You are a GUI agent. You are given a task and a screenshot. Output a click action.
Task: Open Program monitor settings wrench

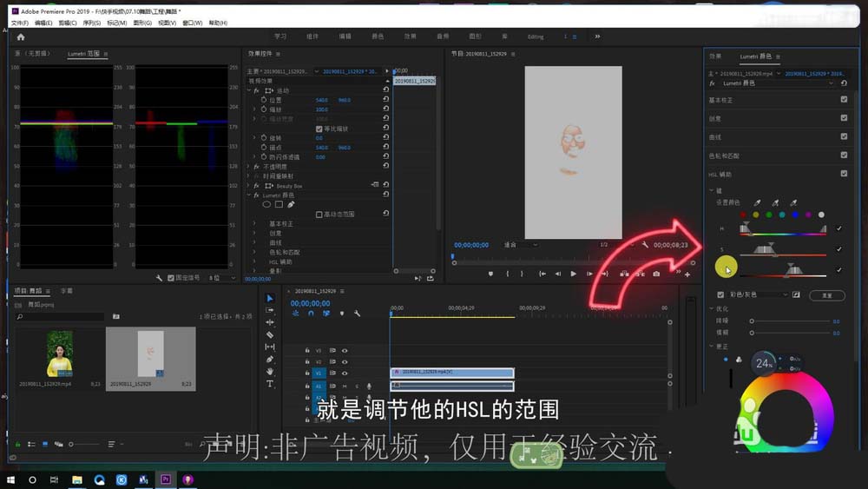pyautogui.click(x=645, y=245)
